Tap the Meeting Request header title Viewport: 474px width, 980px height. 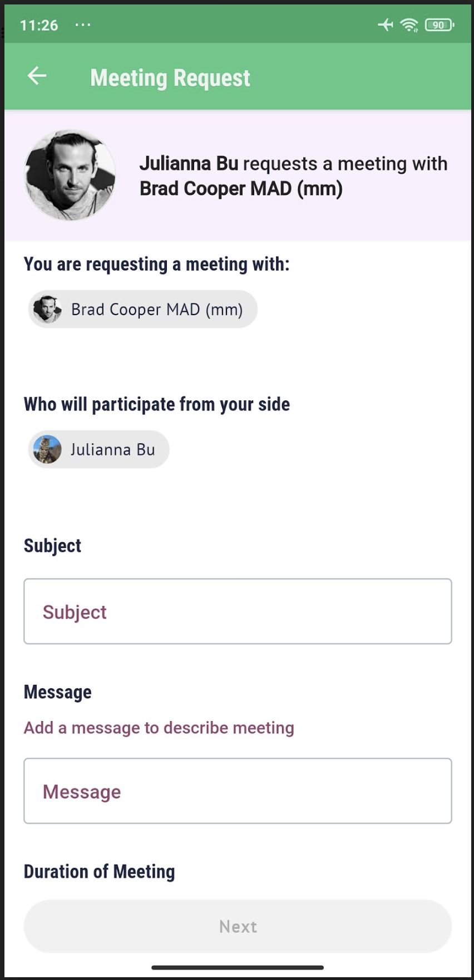coord(170,78)
